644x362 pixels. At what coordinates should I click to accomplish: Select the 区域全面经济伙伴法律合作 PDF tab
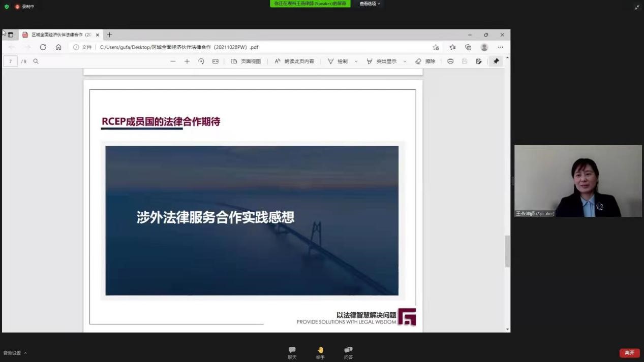[61, 35]
